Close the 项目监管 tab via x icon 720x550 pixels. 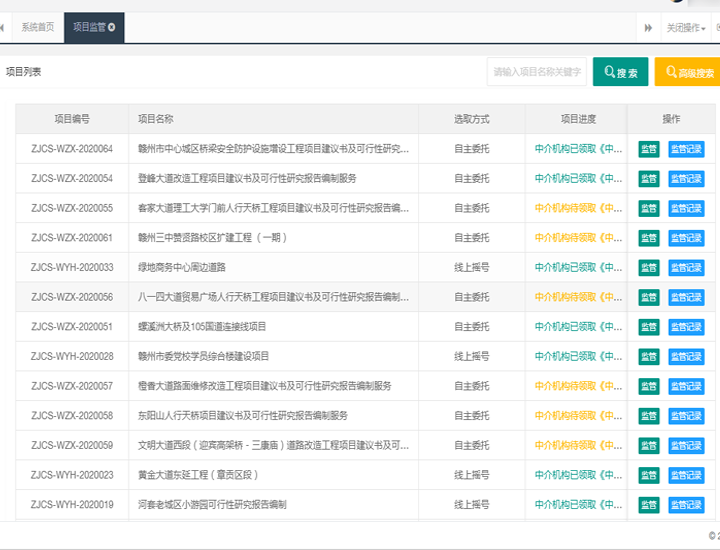[112, 28]
